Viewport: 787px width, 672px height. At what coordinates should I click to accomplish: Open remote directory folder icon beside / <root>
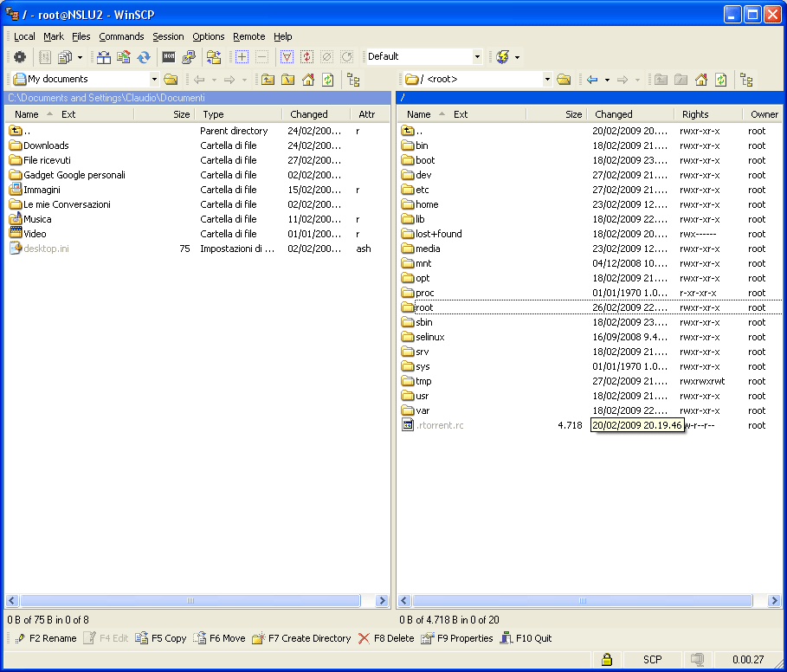[x=564, y=80]
